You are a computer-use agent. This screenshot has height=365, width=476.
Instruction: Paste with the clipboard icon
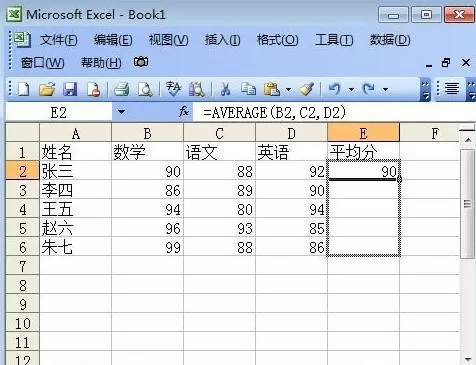272,89
